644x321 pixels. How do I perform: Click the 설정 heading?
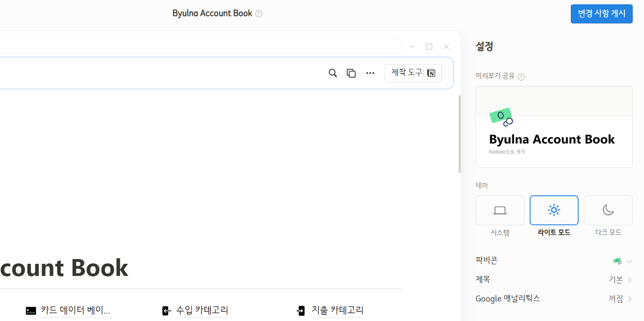coord(484,46)
